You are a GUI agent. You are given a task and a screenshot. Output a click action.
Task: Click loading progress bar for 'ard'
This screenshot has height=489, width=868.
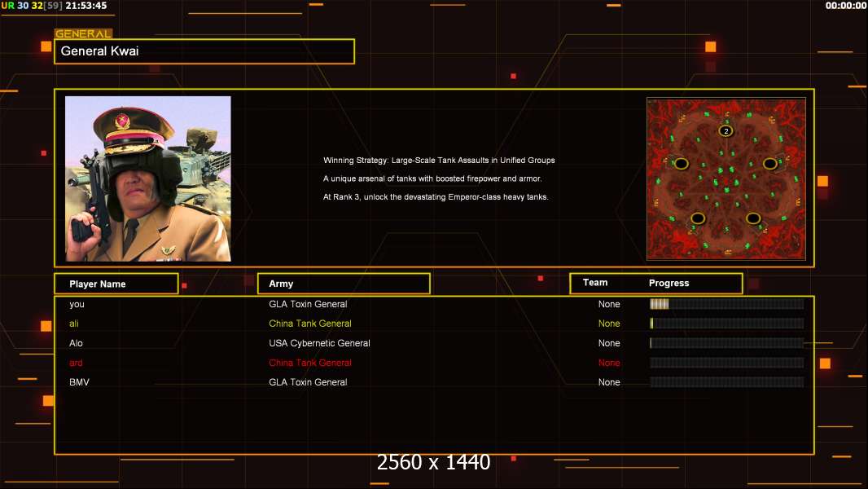(x=727, y=363)
